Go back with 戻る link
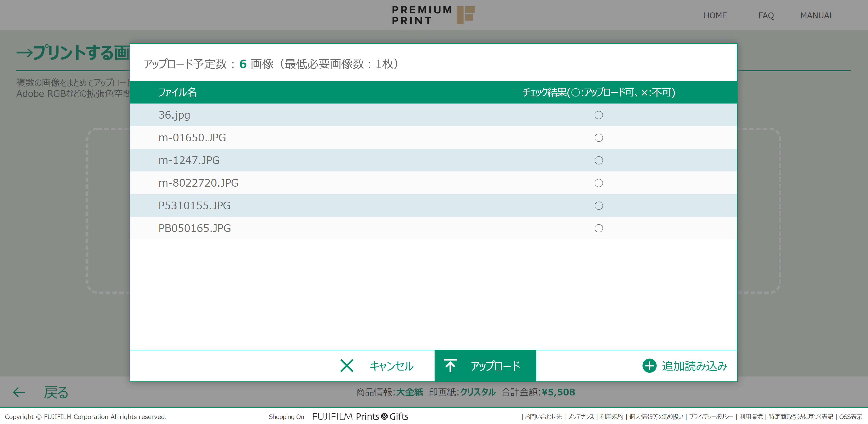Image resolution: width=868 pixels, height=424 pixels. coord(56,392)
